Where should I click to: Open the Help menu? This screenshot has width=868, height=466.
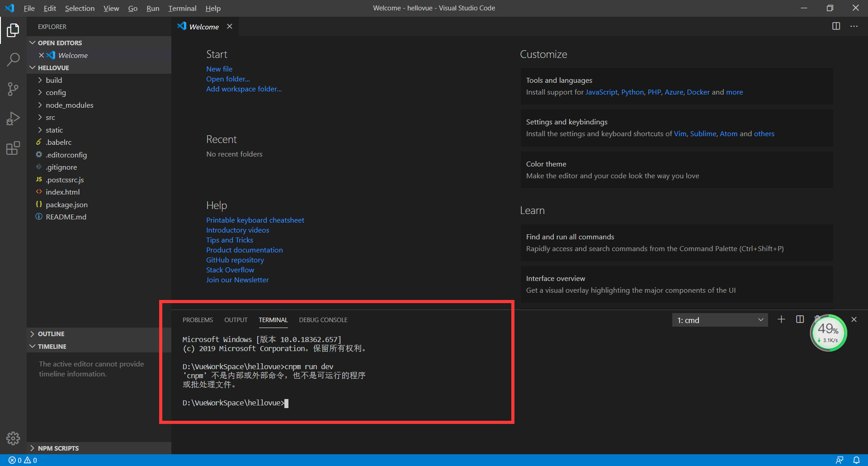click(213, 8)
